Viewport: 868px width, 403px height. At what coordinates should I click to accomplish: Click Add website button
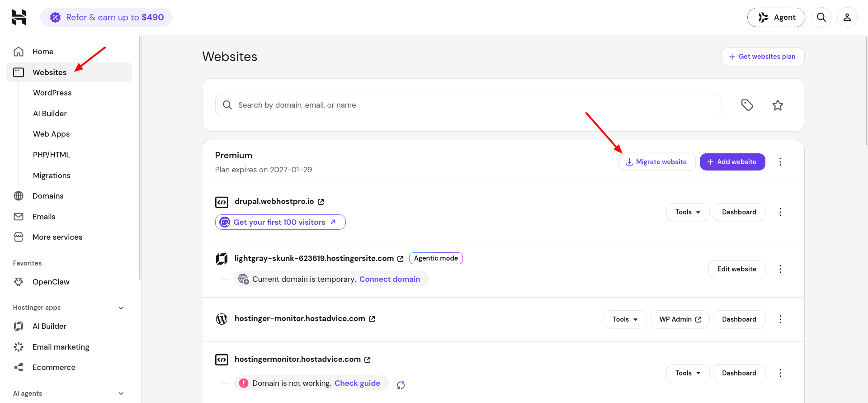732,162
